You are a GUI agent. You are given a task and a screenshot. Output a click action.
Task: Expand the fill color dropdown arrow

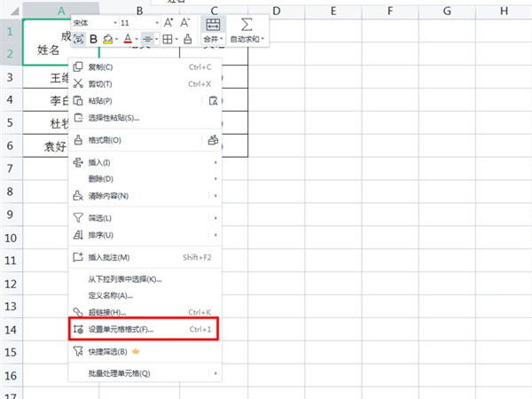116,40
